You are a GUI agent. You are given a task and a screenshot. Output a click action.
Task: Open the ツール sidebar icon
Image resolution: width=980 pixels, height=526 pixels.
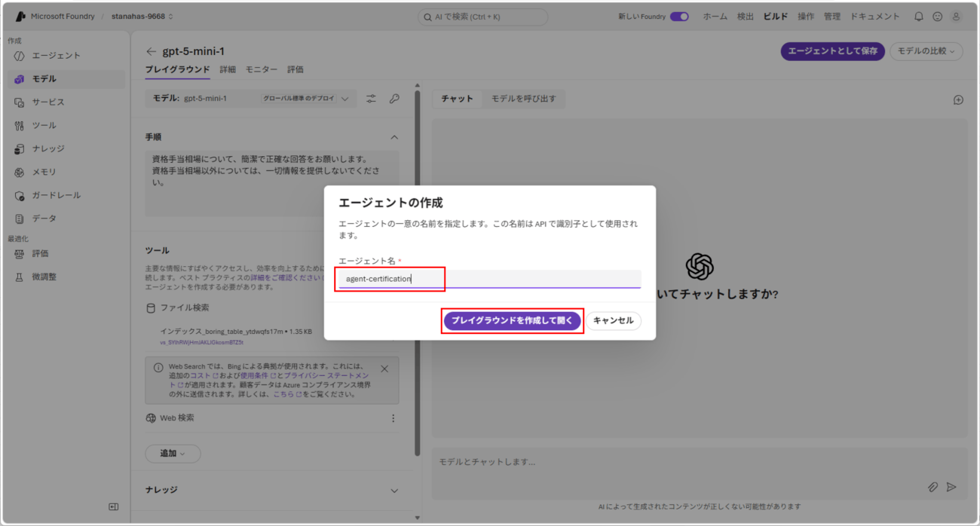click(x=20, y=126)
